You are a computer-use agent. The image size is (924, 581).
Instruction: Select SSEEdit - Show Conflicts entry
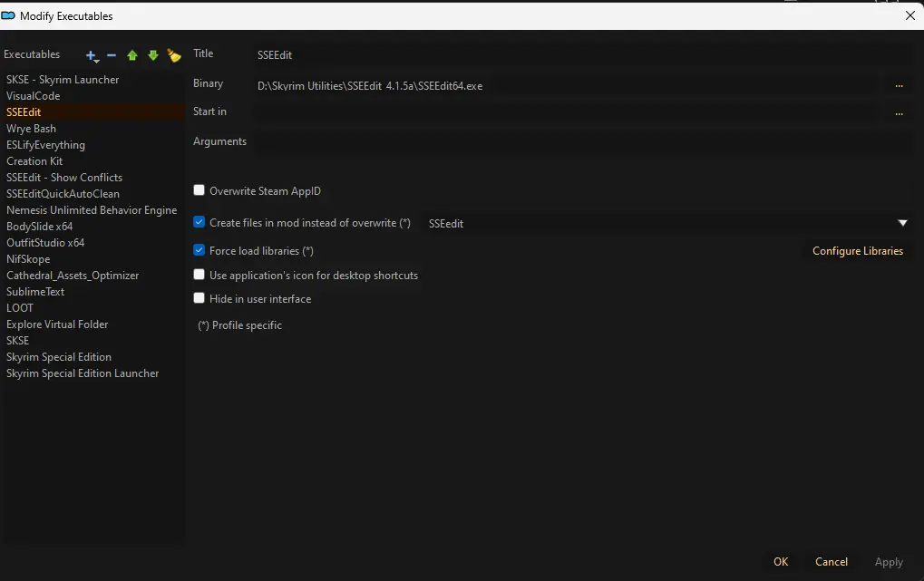(92, 178)
